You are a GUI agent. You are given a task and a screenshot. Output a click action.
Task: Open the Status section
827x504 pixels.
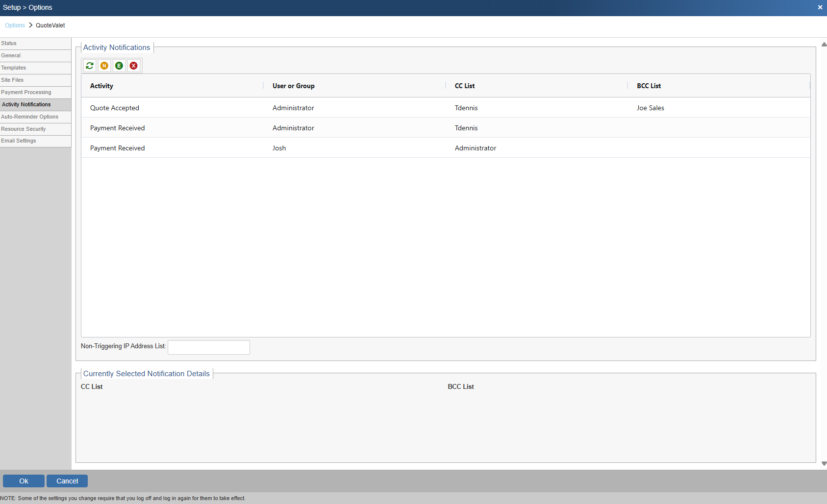35,44
